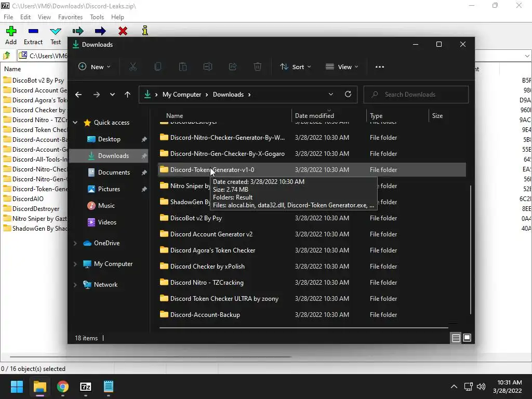532x399 pixels.
Task: Click the yellow Info icon in 7-Zip
Action: tap(145, 31)
